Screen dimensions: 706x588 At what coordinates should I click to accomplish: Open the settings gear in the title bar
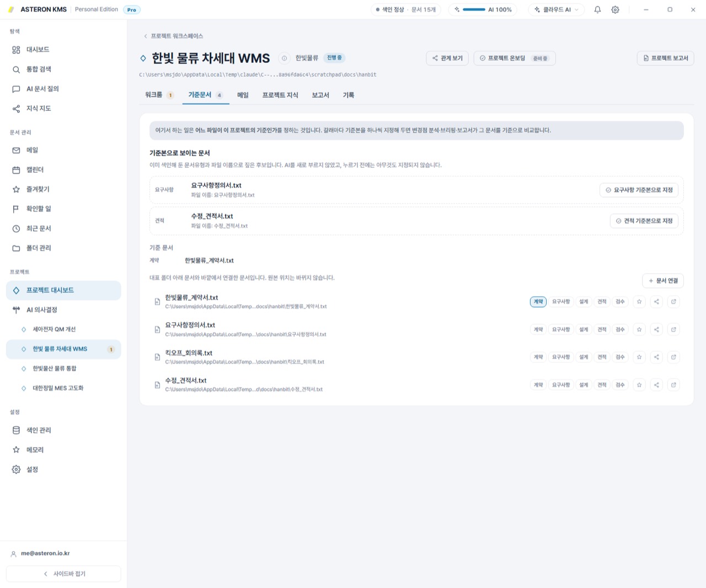pos(615,9)
